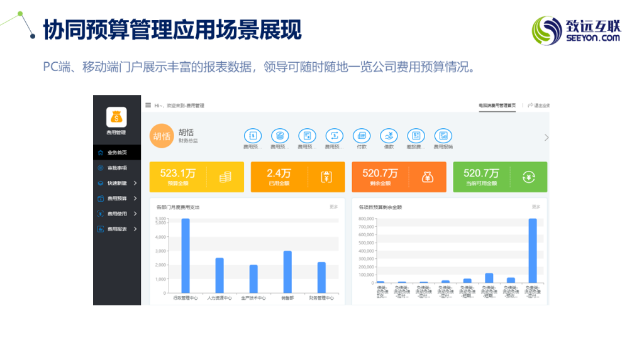The image size is (644, 362).
Task: Click the 胡恬 user avatar circle
Action: coord(161,136)
